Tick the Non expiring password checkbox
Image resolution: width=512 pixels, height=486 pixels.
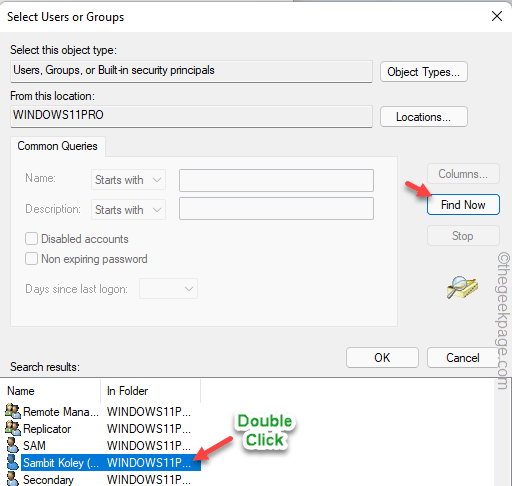click(31, 259)
